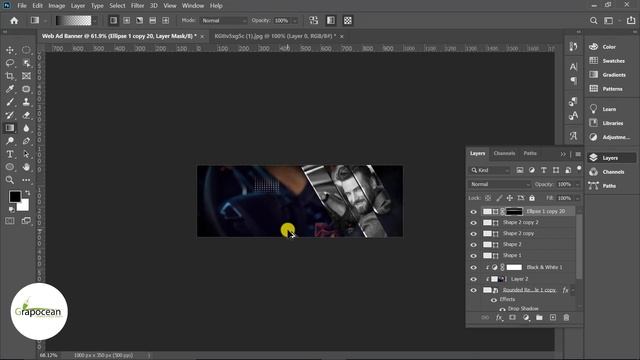Select the Move tool
This screenshot has height=360, width=640.
(10, 50)
